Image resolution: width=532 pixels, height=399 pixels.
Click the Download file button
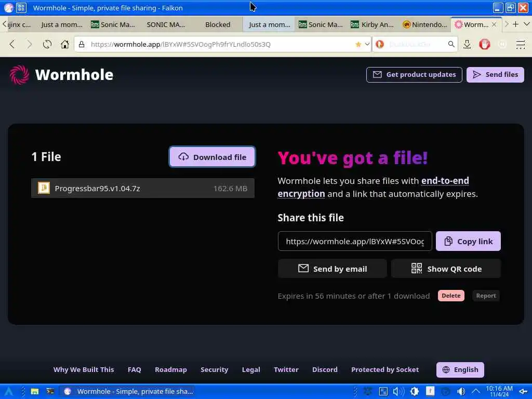pos(212,157)
